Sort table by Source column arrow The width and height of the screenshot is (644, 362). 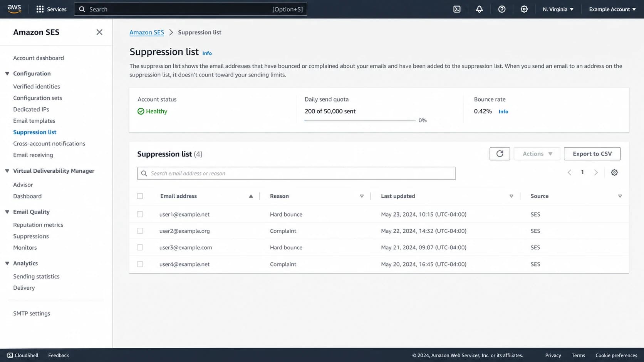(x=620, y=196)
